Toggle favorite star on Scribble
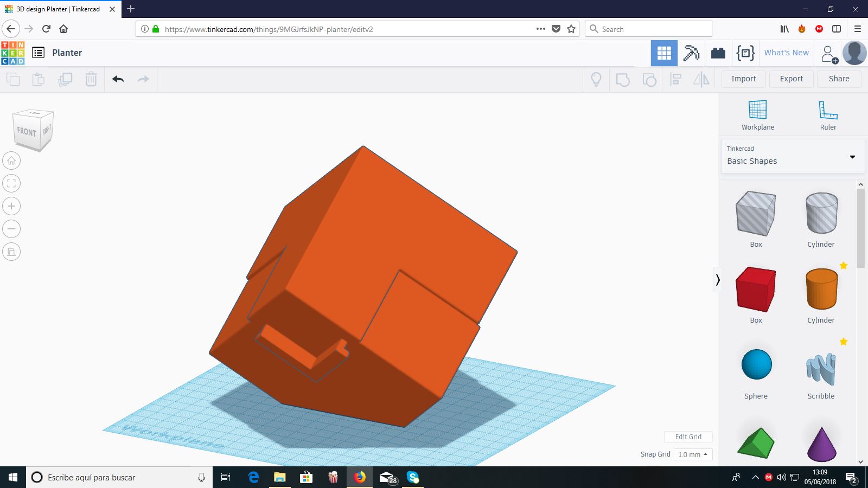This screenshot has width=868, height=488. [844, 342]
